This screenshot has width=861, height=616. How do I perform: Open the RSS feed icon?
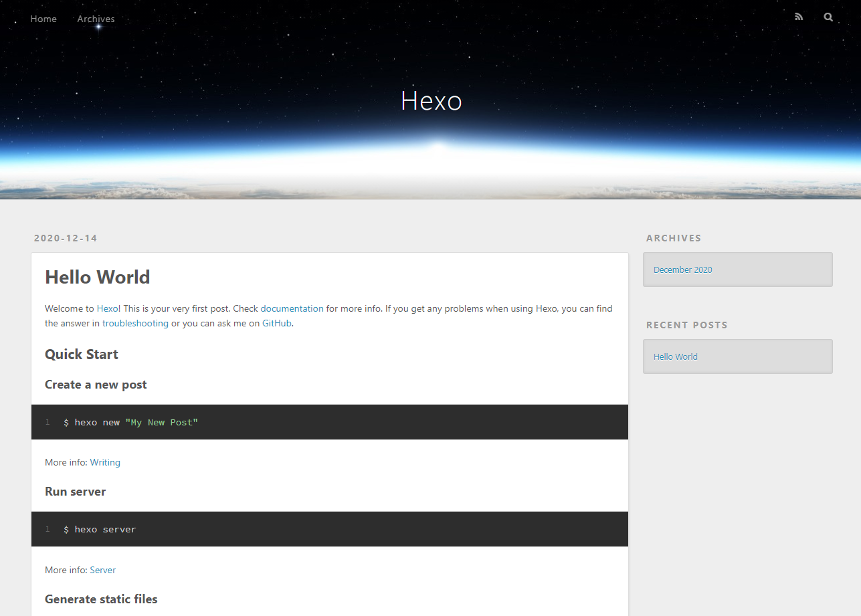point(799,17)
